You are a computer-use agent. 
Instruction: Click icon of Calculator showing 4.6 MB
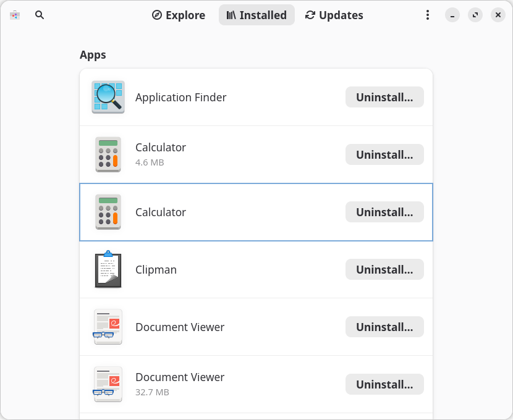click(x=108, y=154)
